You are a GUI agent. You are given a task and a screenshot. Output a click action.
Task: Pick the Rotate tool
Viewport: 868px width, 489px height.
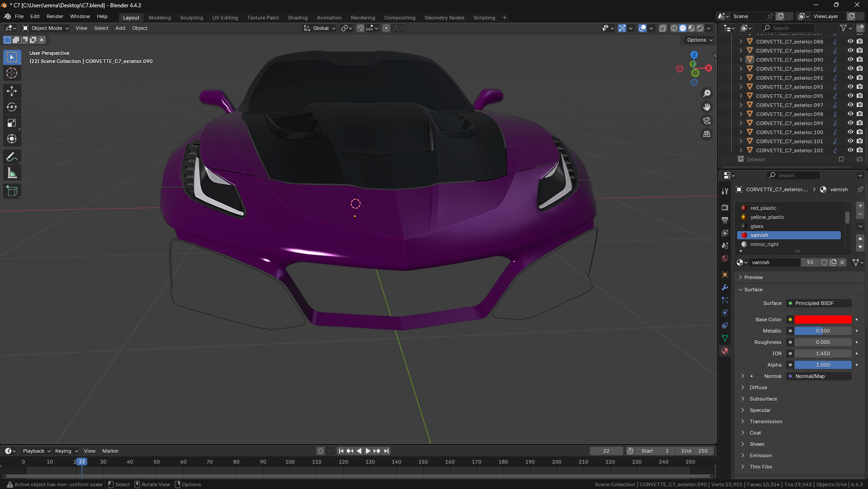[12, 107]
